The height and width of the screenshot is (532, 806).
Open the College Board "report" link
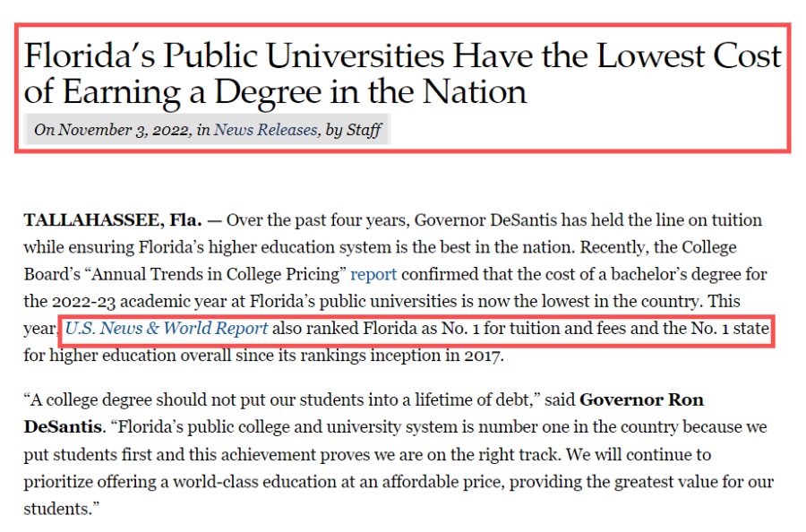[x=373, y=273]
